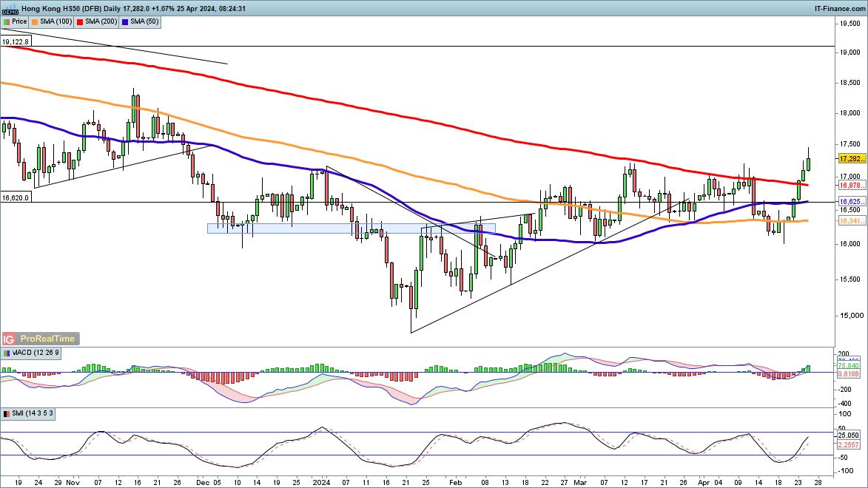Select the SMA (200) legend item
Image resolution: width=868 pixels, height=488 pixels.
click(x=97, y=22)
